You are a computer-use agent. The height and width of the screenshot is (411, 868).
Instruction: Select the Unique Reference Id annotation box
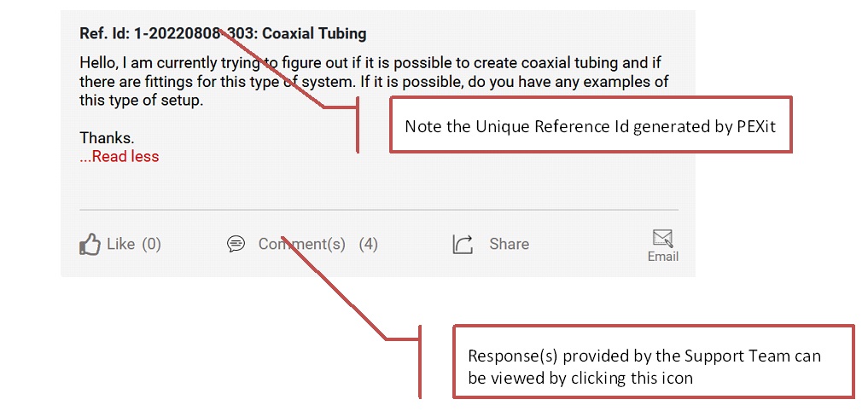click(x=591, y=124)
